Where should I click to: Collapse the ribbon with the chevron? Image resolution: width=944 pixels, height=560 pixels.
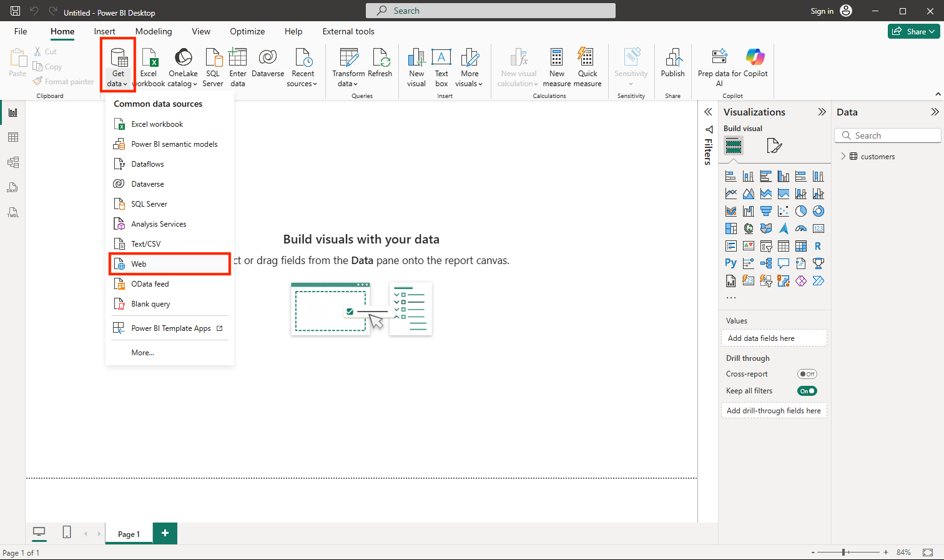point(938,94)
